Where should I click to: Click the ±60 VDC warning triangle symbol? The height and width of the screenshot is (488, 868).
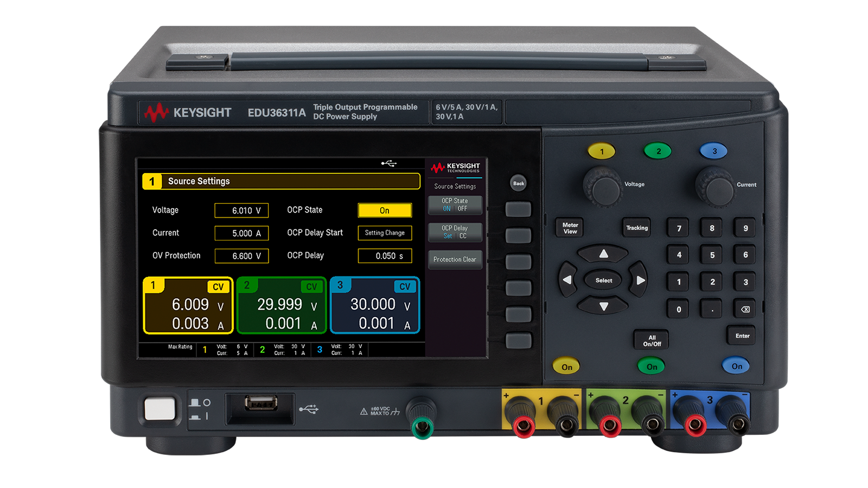pyautogui.click(x=364, y=412)
